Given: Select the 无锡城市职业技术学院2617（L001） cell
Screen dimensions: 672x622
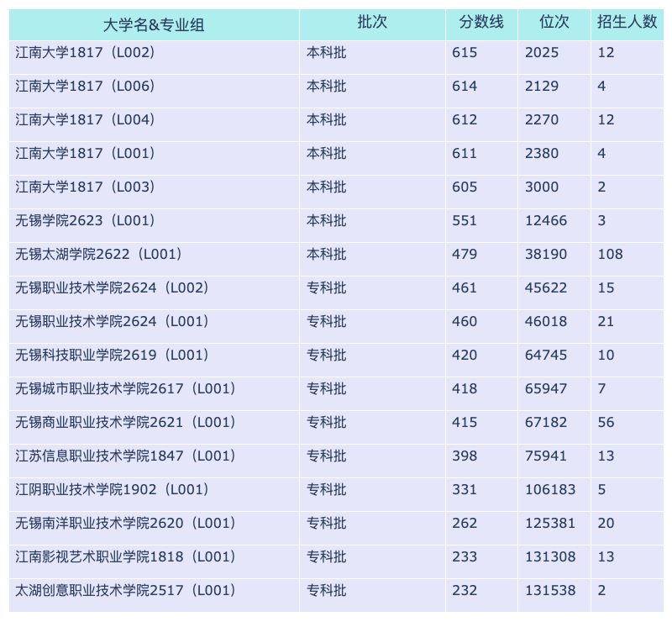Looking at the screenshot, I should [x=154, y=393].
